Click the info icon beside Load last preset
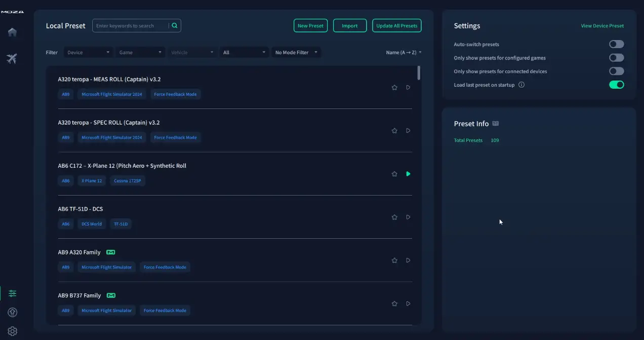The height and width of the screenshot is (340, 644). click(x=521, y=85)
